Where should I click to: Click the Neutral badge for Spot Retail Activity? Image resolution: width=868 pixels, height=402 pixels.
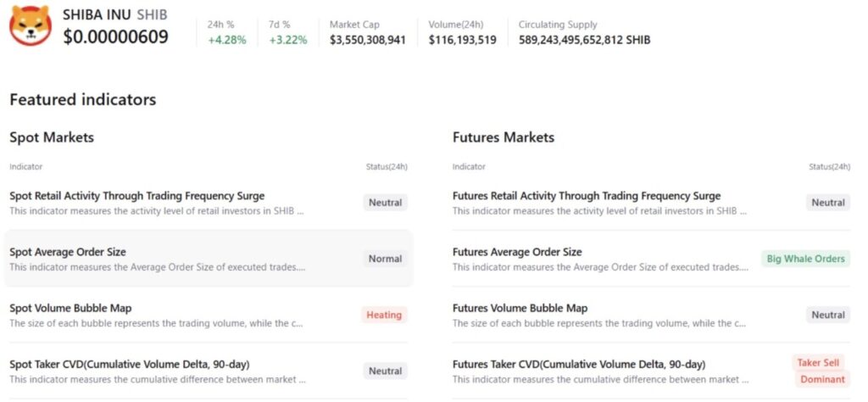(385, 203)
